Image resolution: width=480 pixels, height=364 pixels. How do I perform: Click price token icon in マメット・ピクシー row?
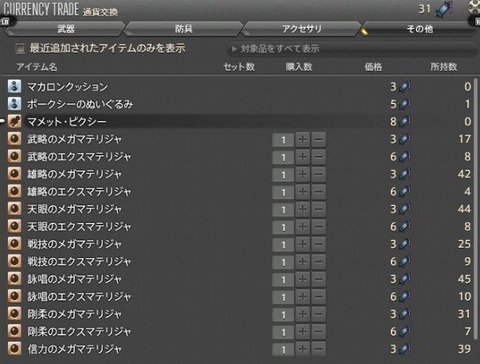(x=404, y=121)
